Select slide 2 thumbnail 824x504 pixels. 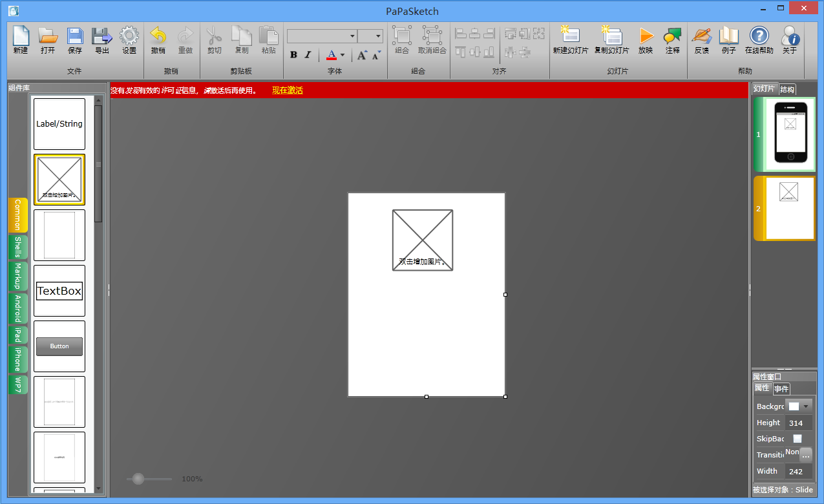pos(785,209)
